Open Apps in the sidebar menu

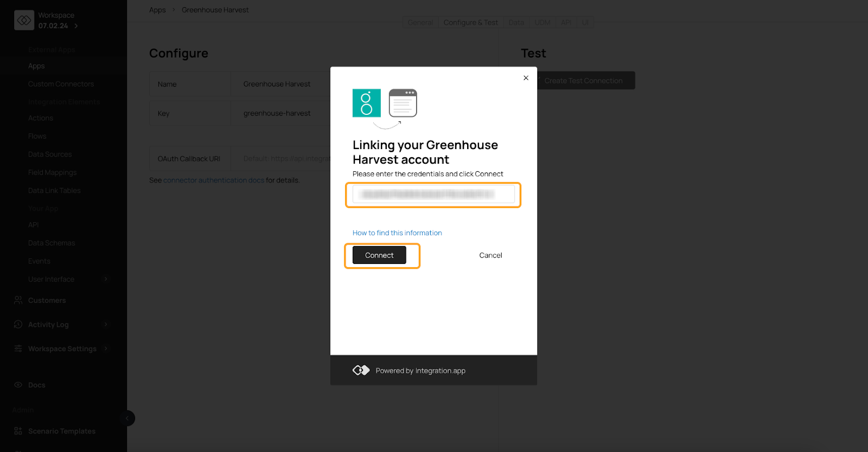coord(36,66)
